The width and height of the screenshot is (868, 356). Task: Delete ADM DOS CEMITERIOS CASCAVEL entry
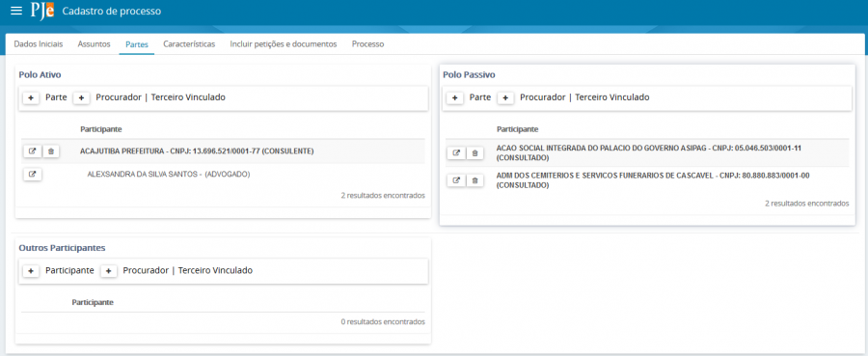click(475, 180)
